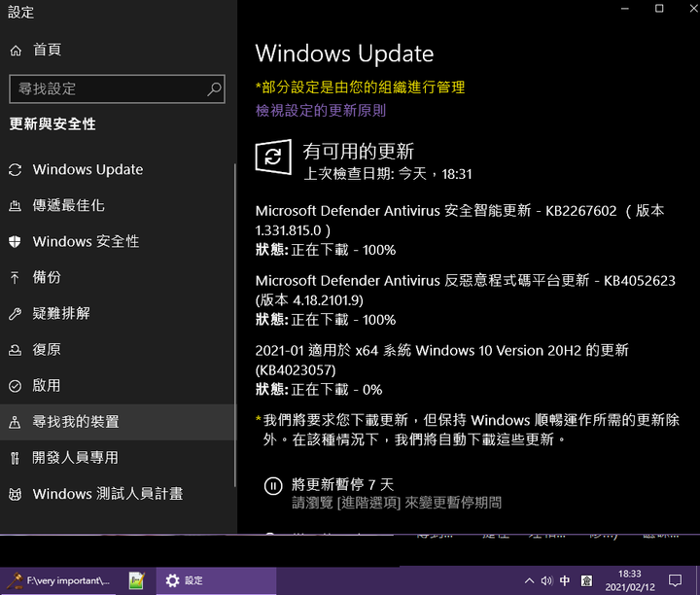Screen dimensions: 700x595
Task: Click the 設定 taskbar button
Action: (x=216, y=580)
